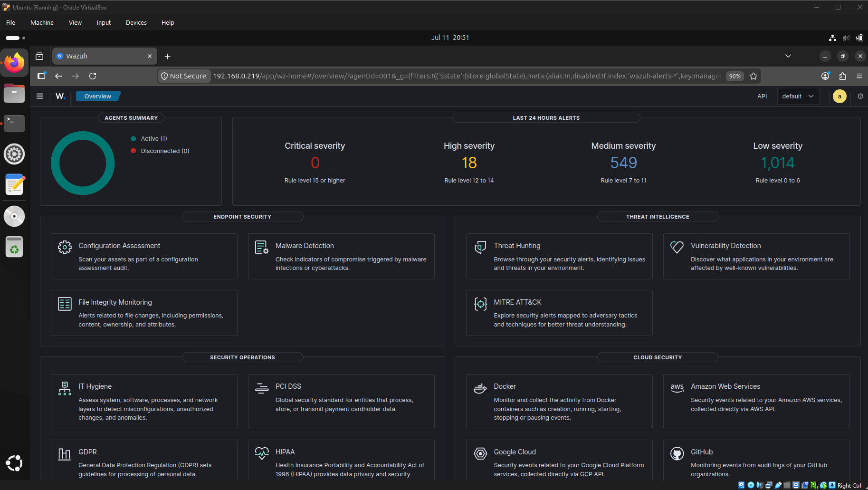
Task: Expand the Firefox list all tabs chevron
Action: pos(788,56)
